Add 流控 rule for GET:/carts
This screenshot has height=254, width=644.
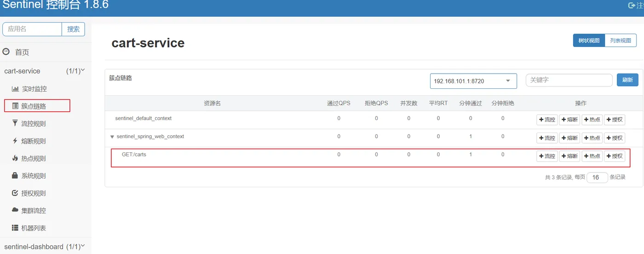coord(547,156)
